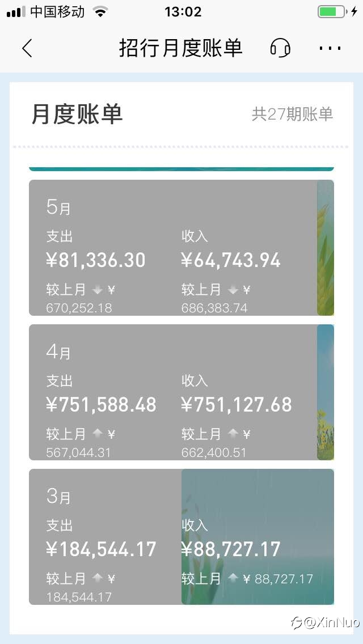Viewport: 363px width, 644px height.
Task: Open the 5月 monthly bill card
Action: pos(181,248)
